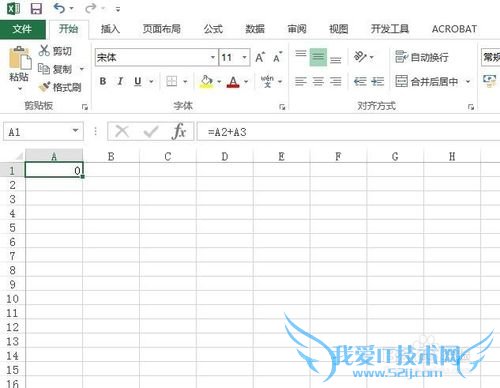Open the font color dropdown arrow
The image size is (500, 388).
pyautogui.click(x=246, y=81)
